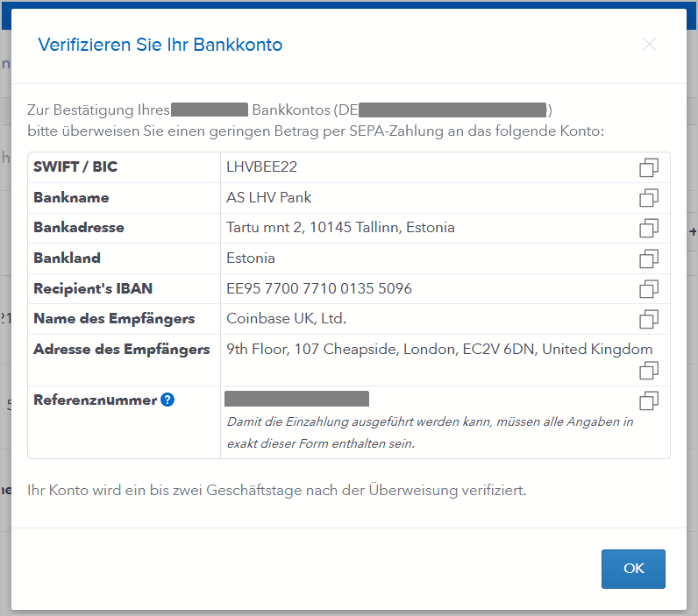Close the Verifizieren Sie Ihr Bankkonto dialog

pyautogui.click(x=649, y=45)
